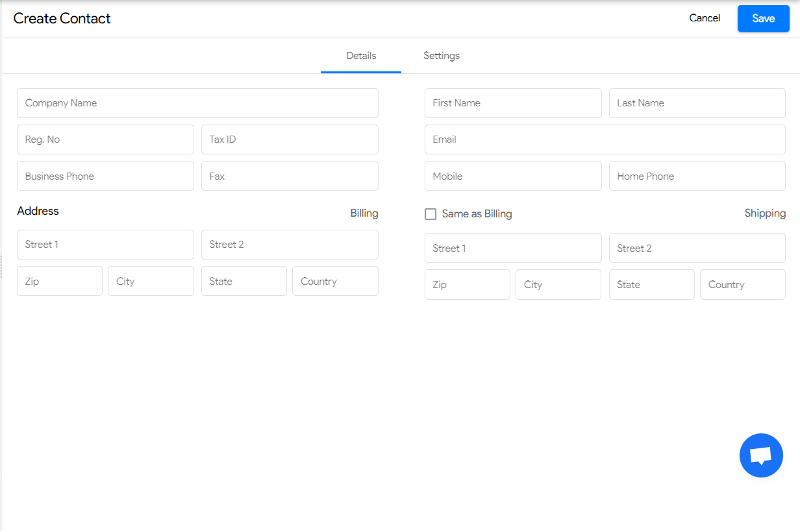The width and height of the screenshot is (800, 532).
Task: Focus the Mobile number field
Action: pyautogui.click(x=513, y=176)
